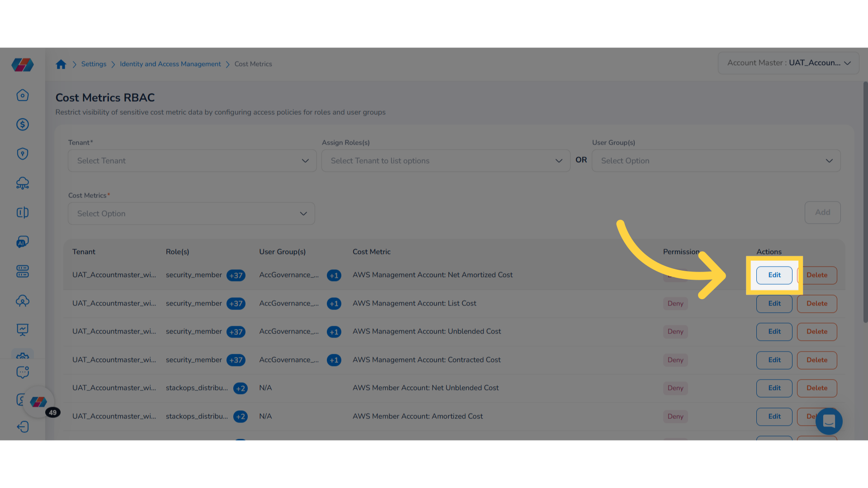Screen dimensions: 868x488
Task: Delete the Net Unblended Cost row
Action: point(816,388)
